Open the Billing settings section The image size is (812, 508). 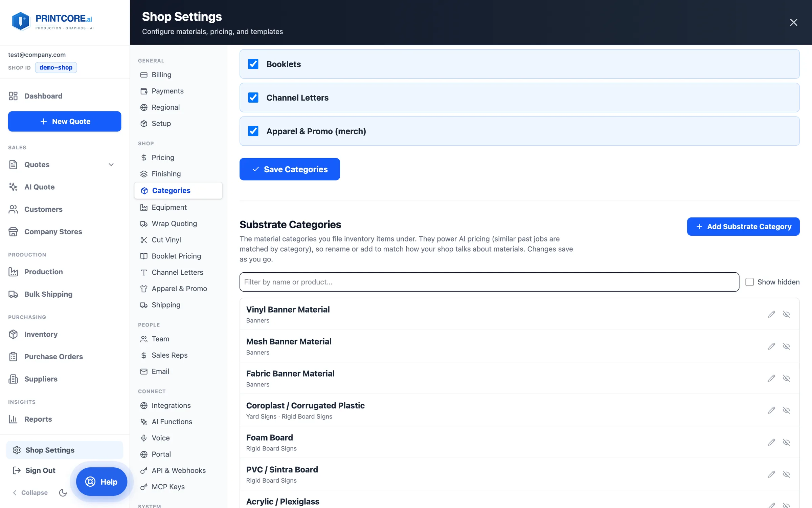(x=178, y=75)
